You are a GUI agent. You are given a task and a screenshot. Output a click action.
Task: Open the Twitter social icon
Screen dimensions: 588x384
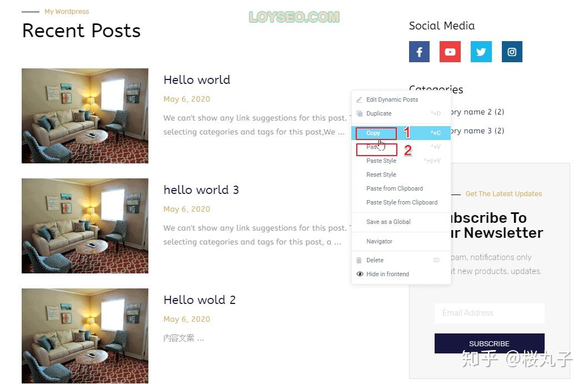click(x=481, y=52)
